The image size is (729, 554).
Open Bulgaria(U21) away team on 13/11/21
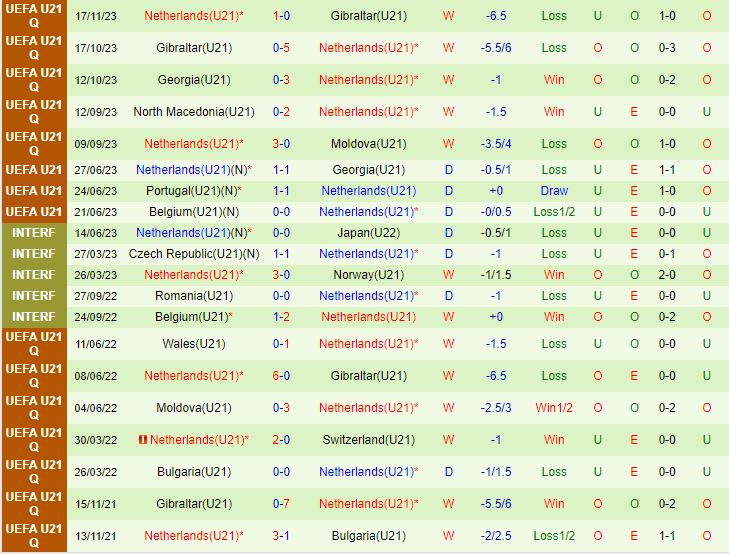(x=369, y=536)
